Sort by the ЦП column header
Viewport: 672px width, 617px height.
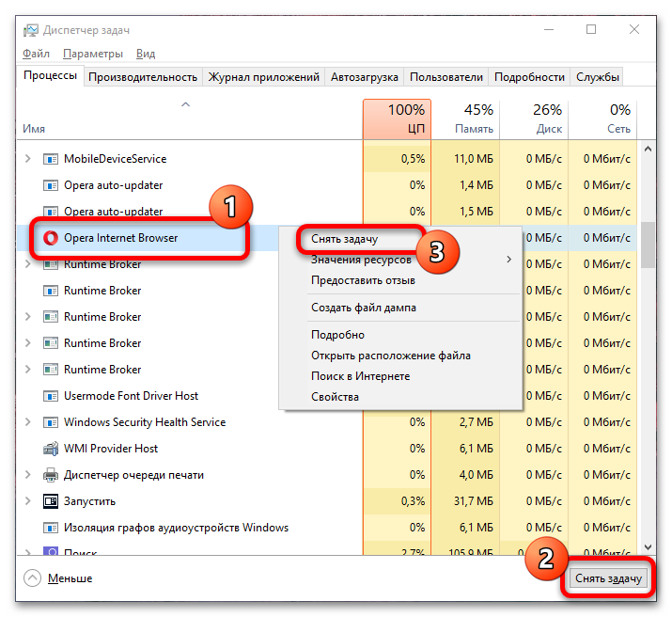pyautogui.click(x=397, y=119)
